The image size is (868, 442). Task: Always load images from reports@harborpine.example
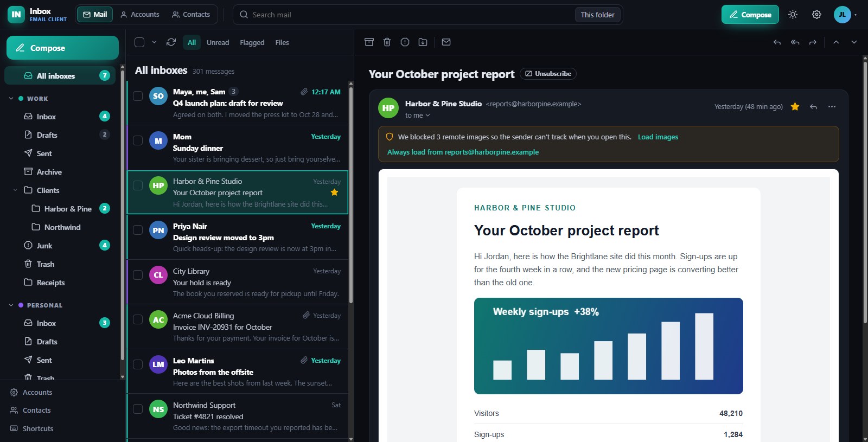point(463,152)
